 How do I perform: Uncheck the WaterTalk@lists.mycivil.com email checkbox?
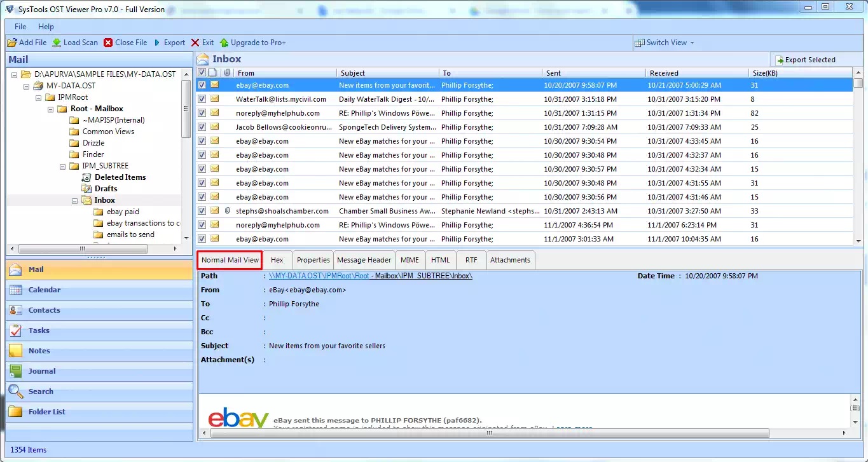202,99
